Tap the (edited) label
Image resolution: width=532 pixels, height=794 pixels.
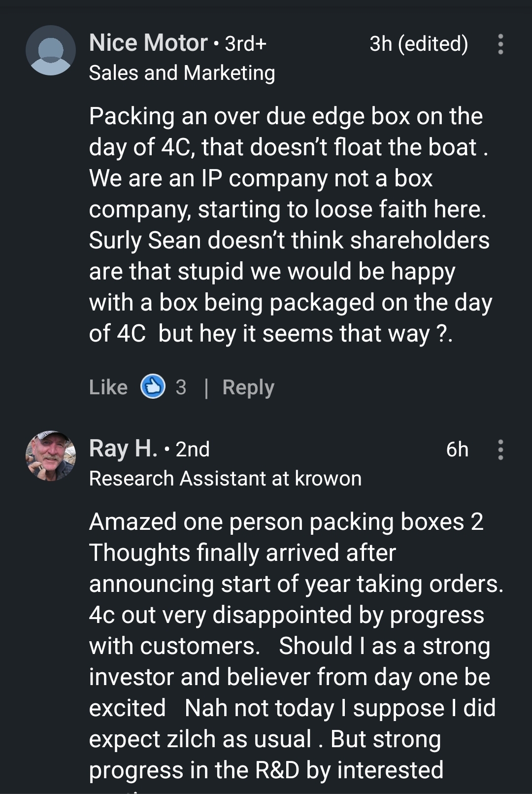(x=432, y=44)
